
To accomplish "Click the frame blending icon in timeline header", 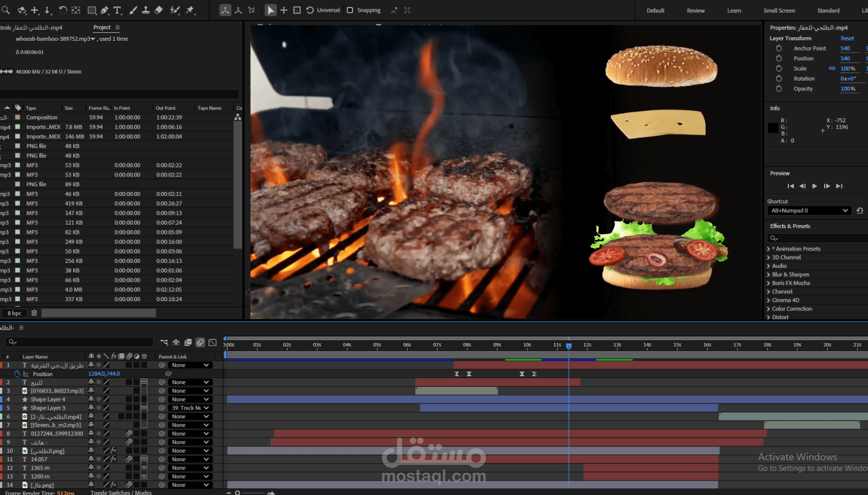I will click(x=188, y=342).
